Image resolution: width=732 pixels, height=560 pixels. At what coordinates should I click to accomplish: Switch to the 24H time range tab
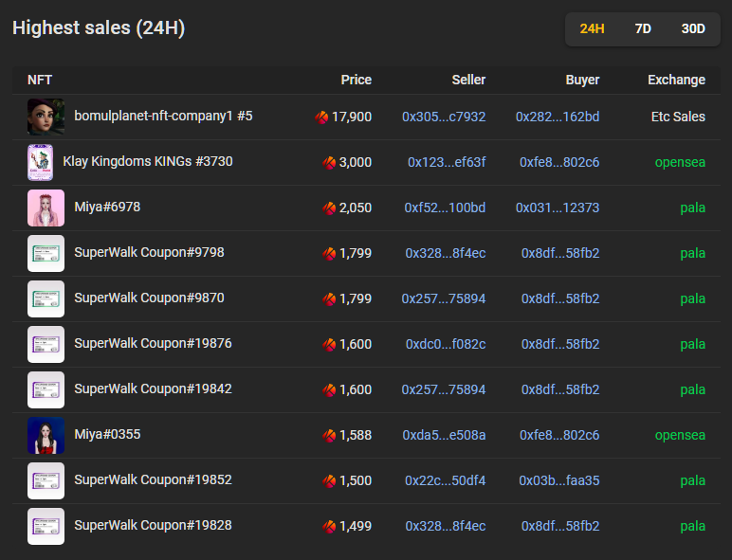pos(592,29)
